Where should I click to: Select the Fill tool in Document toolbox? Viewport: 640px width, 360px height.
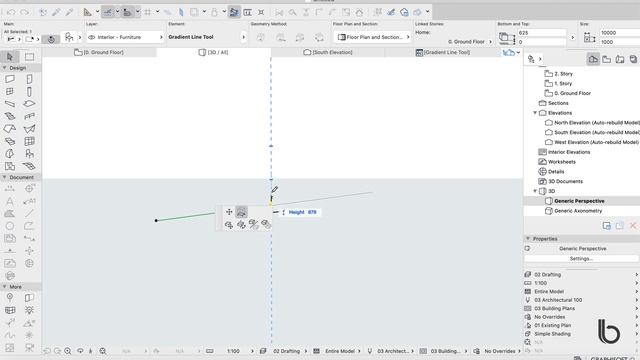(x=10, y=213)
